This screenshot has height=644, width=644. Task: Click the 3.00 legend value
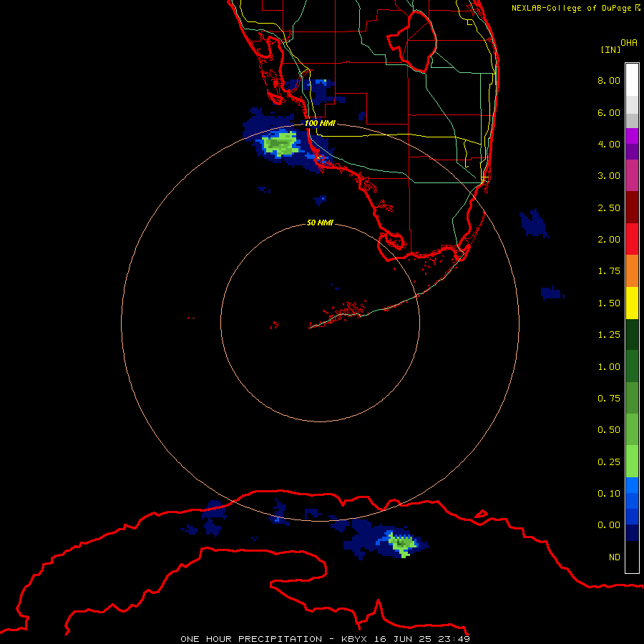pos(609,176)
